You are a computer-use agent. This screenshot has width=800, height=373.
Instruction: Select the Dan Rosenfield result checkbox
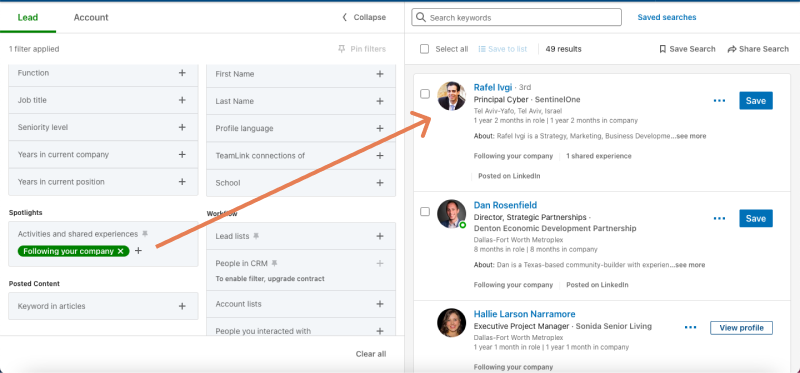pyautogui.click(x=424, y=212)
